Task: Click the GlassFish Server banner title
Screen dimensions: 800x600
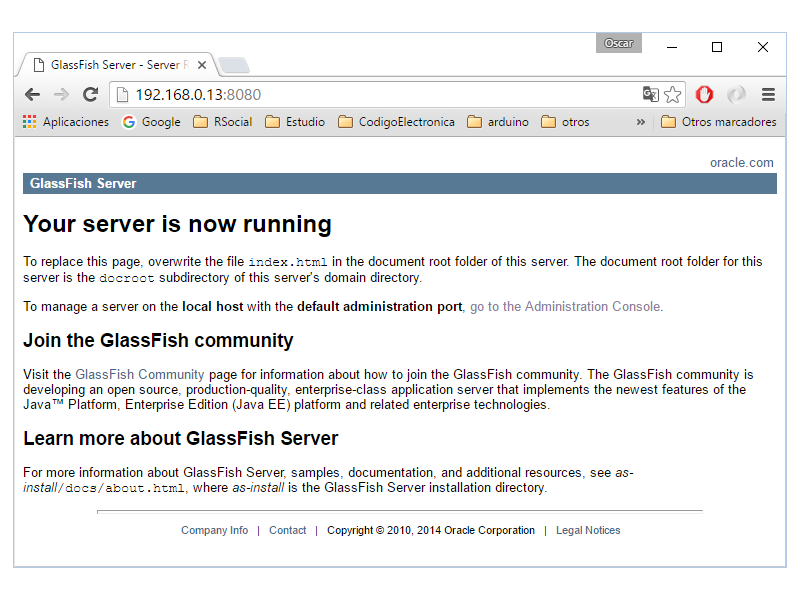Action: point(83,184)
